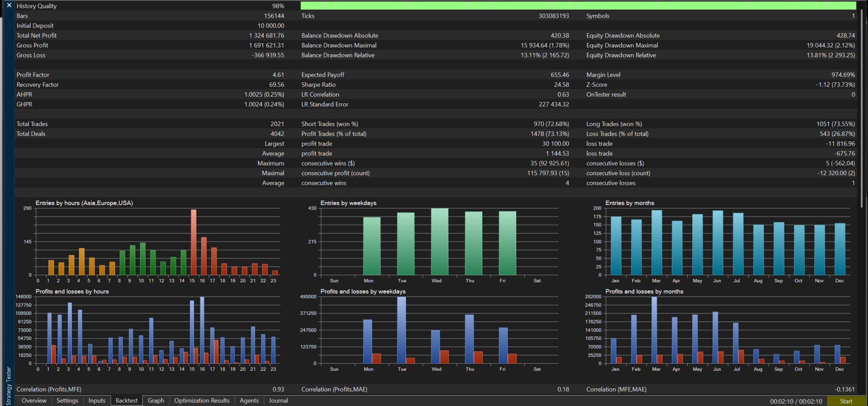Click the tallest red bar at hour 15
This screenshot has width=868, height=406.
coord(193,242)
